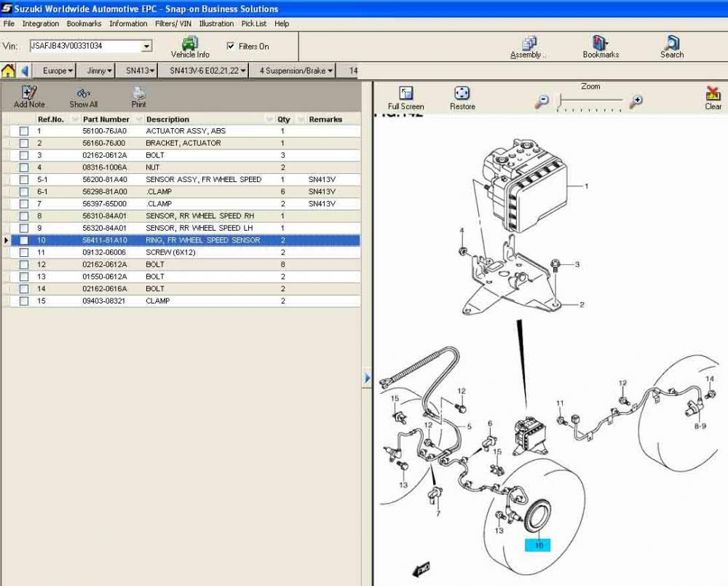The image size is (728, 586).
Task: Click the Home icon in breadcrumb bar
Action: (8, 71)
